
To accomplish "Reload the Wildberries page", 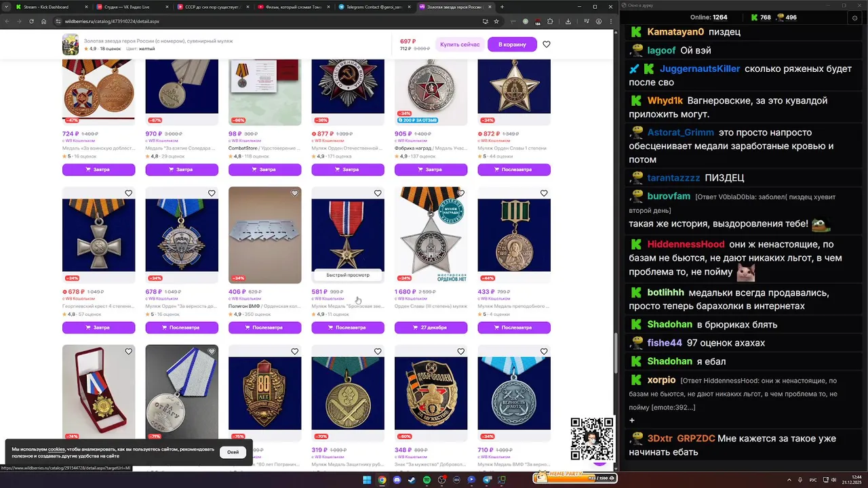I will (x=31, y=21).
